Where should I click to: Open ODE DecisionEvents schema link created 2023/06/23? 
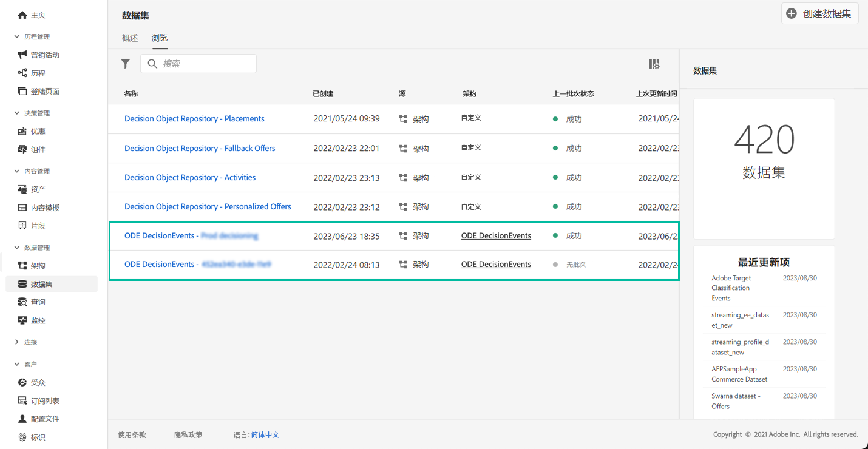click(x=496, y=235)
